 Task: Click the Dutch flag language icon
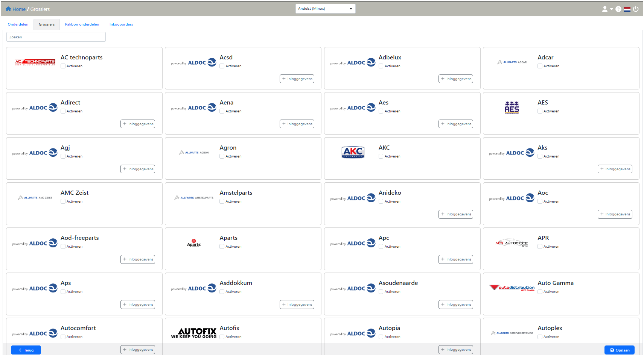tap(627, 9)
